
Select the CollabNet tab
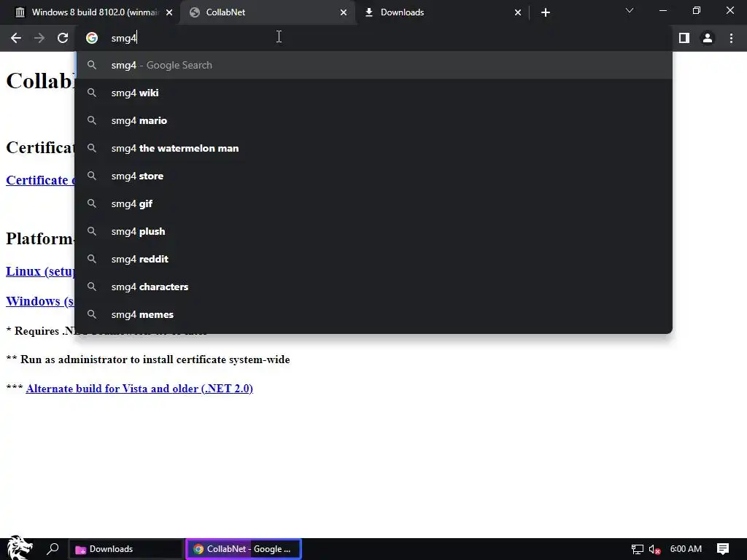[267, 12]
